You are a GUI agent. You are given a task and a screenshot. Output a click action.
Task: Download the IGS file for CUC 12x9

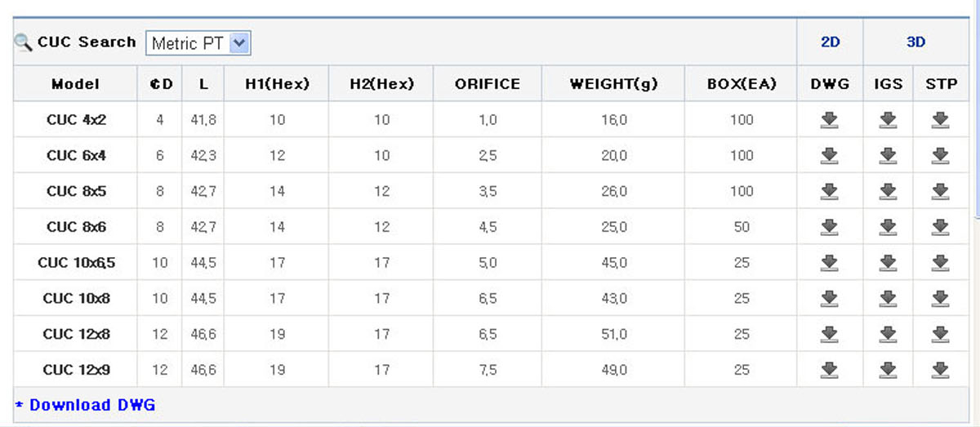(889, 370)
